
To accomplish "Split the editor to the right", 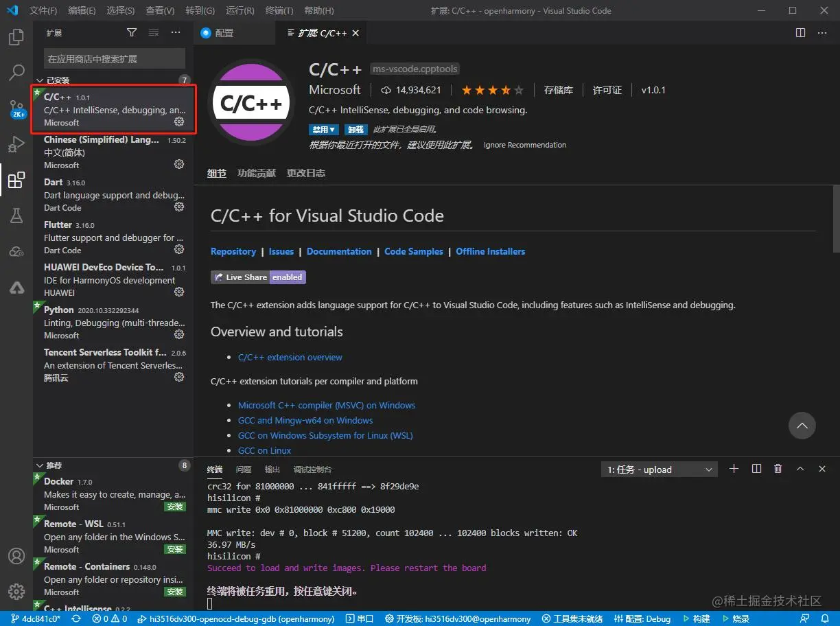I will pos(800,33).
